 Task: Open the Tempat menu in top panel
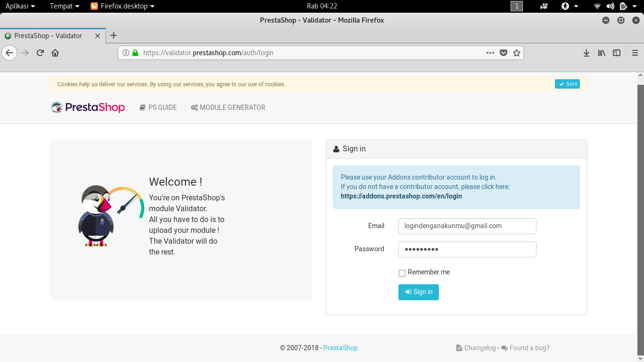(x=65, y=6)
